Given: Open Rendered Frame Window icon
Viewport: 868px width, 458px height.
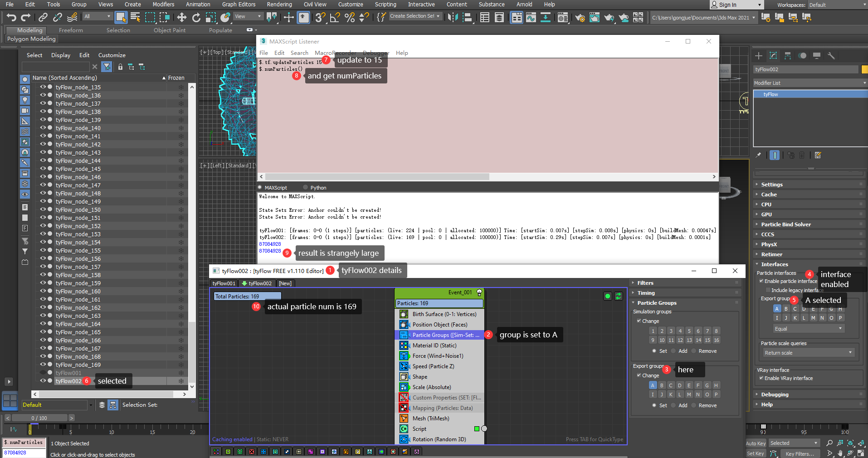Looking at the screenshot, I should pos(594,18).
